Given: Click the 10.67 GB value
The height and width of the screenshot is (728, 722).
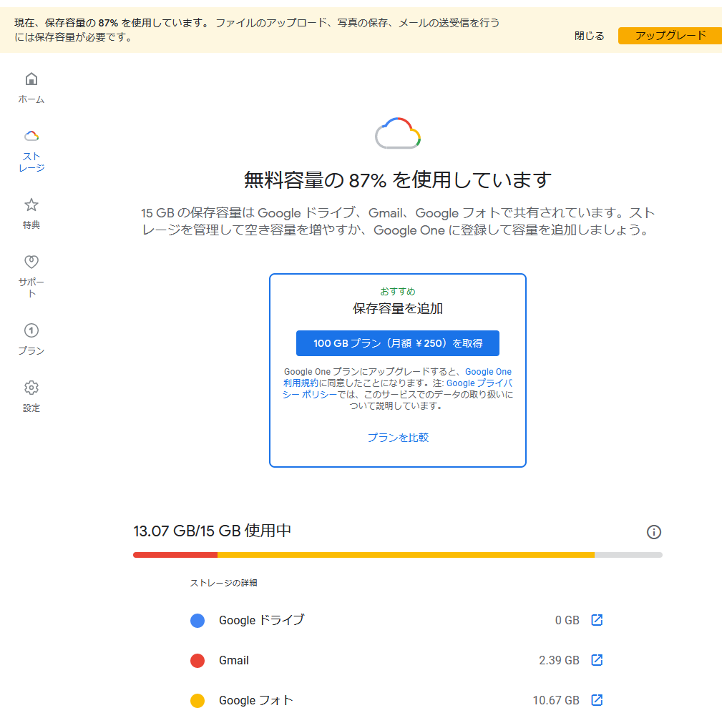Looking at the screenshot, I should [556, 700].
